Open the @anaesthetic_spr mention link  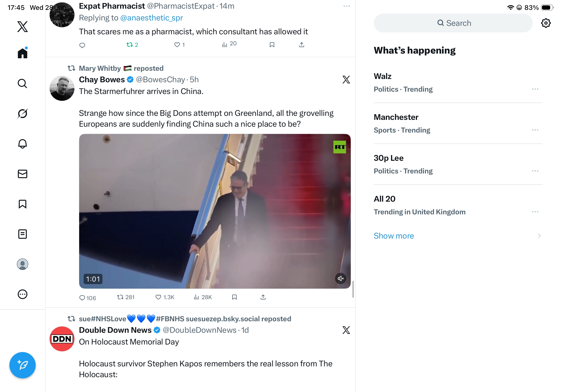[152, 18]
